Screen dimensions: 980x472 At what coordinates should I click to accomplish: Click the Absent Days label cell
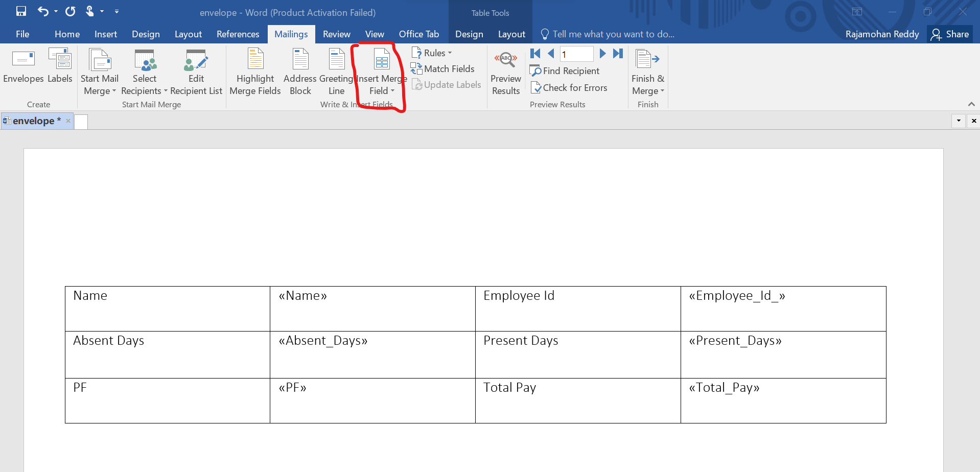pos(168,355)
